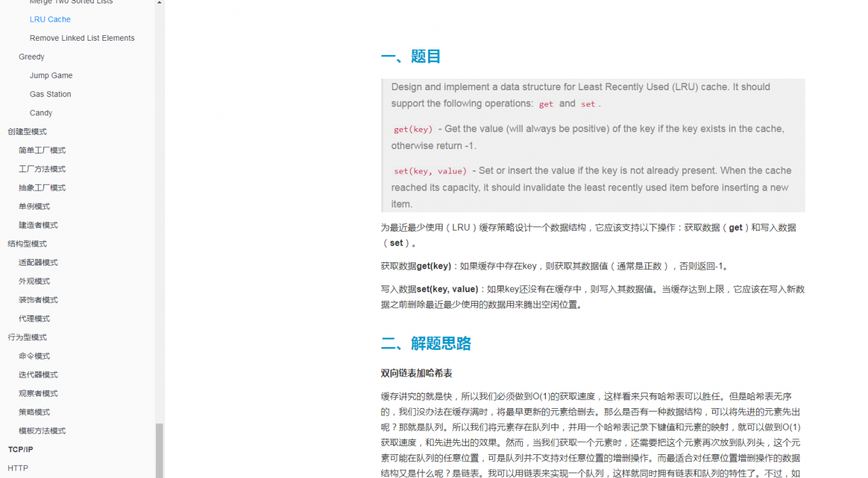This screenshot has height=478, width=868.
Task: Click the 二、解题思路 heading
Action: pos(426,344)
